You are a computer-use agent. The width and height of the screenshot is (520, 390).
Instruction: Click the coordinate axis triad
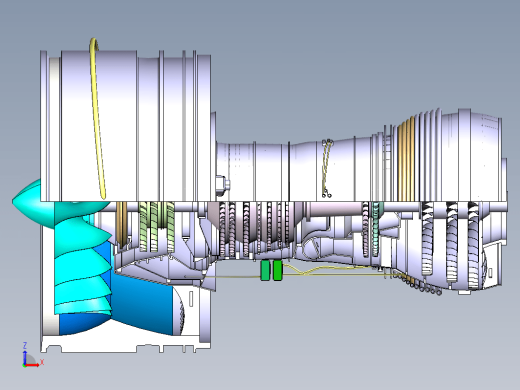pos(33,355)
